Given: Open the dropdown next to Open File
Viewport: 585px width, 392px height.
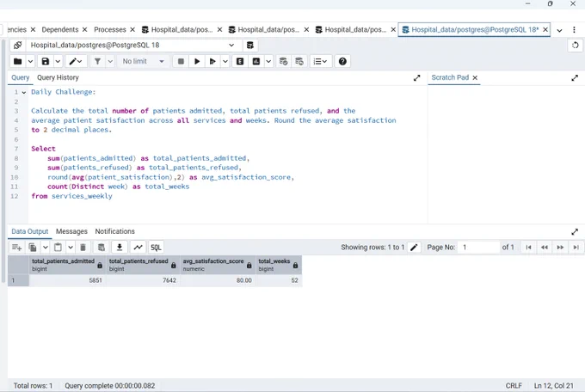Looking at the screenshot, I should 30,61.
